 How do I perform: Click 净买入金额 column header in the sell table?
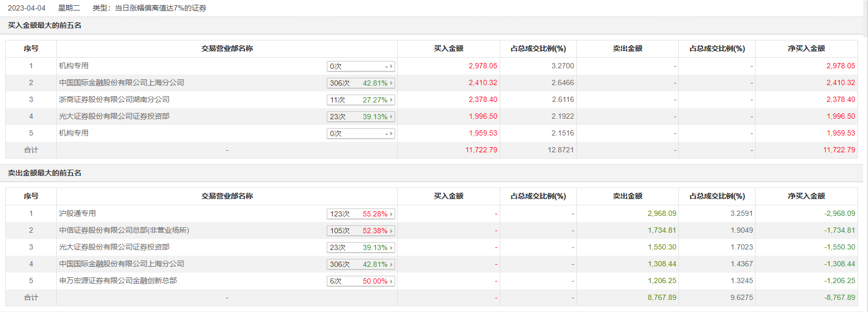pos(806,196)
